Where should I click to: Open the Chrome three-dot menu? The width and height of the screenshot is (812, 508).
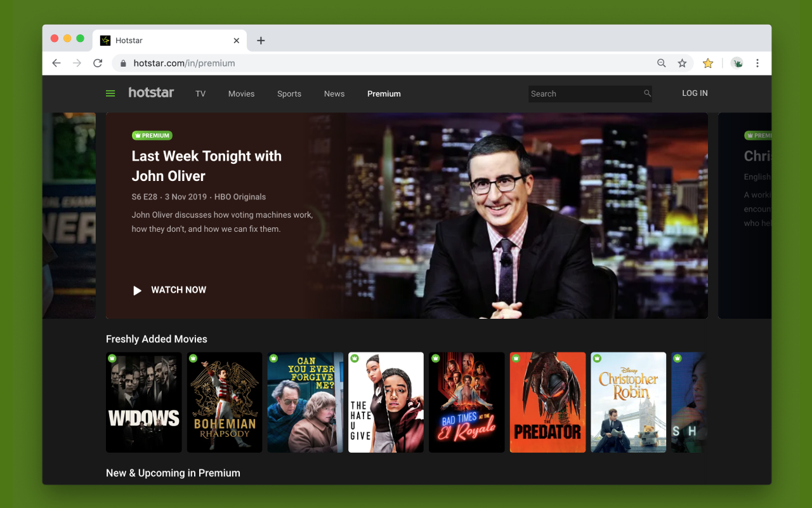(x=757, y=63)
